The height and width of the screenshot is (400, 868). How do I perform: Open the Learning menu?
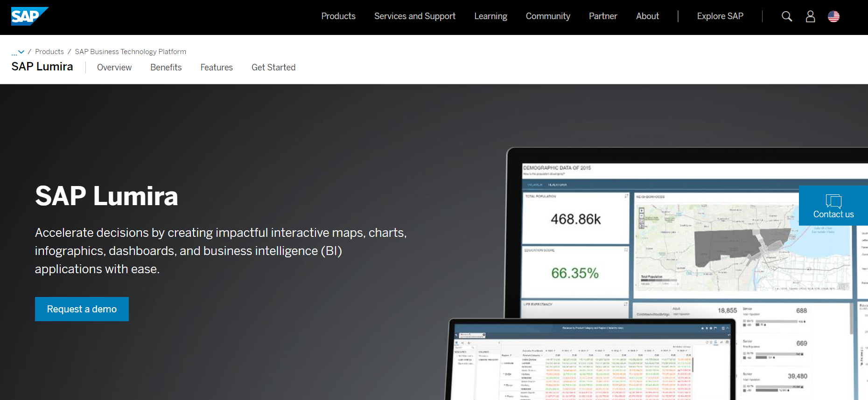pos(490,16)
